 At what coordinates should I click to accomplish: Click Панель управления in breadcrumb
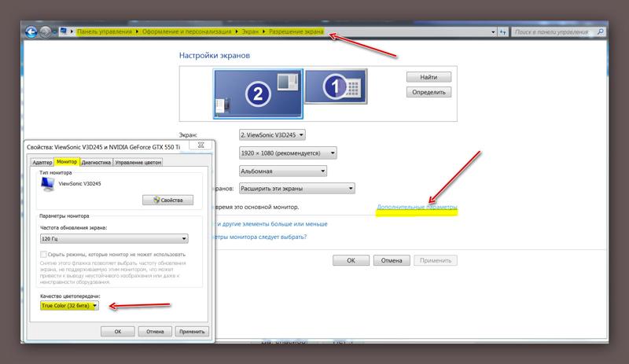point(105,31)
